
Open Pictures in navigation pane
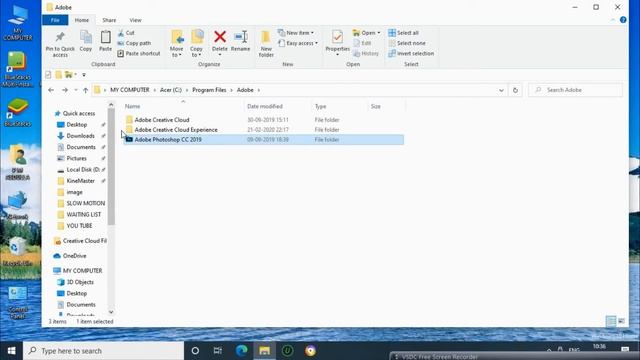(76, 158)
